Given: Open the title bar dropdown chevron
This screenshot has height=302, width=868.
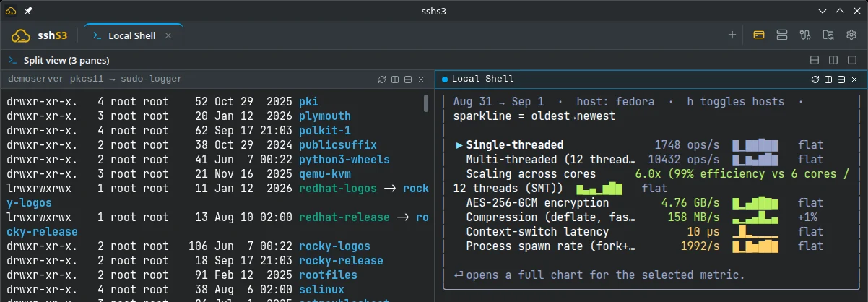Looking at the screenshot, I should (823, 11).
